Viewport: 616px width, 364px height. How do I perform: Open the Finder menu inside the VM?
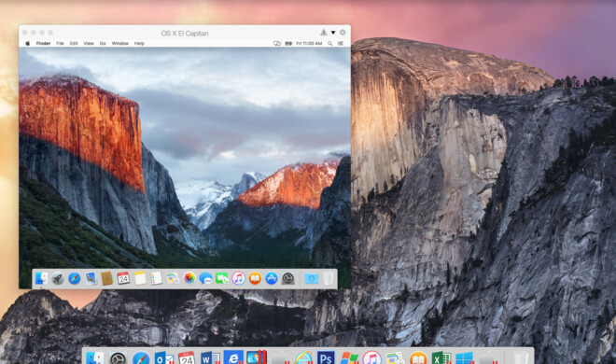pos(43,44)
